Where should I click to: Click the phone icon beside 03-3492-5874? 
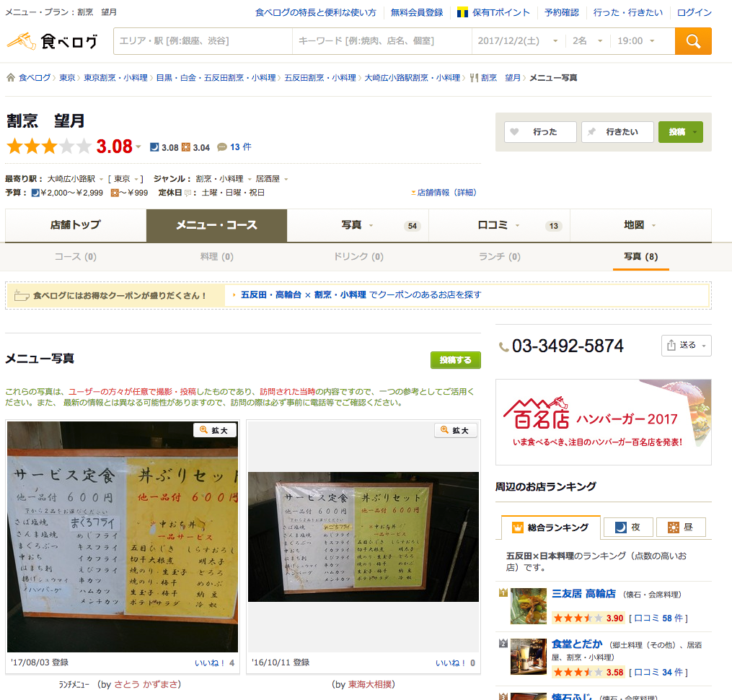point(504,346)
